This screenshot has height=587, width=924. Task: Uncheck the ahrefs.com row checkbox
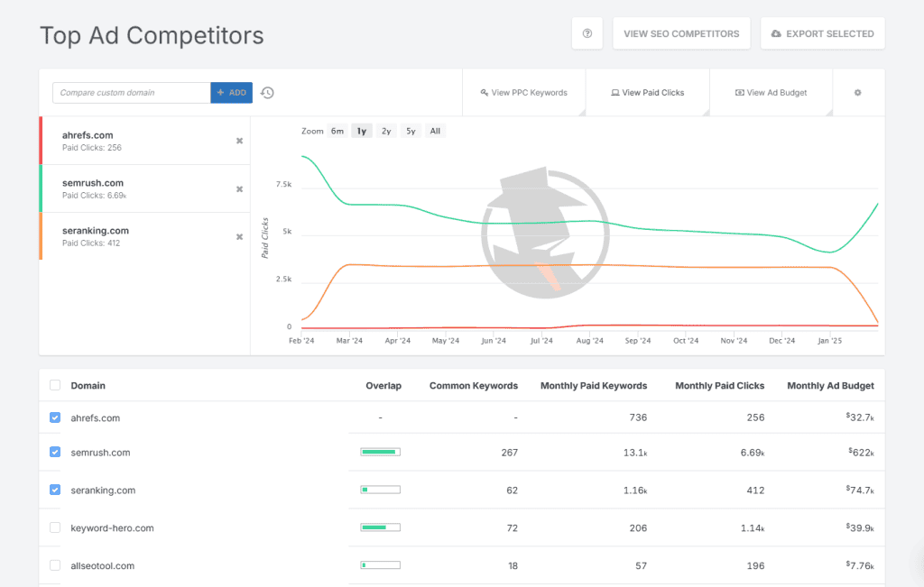55,417
